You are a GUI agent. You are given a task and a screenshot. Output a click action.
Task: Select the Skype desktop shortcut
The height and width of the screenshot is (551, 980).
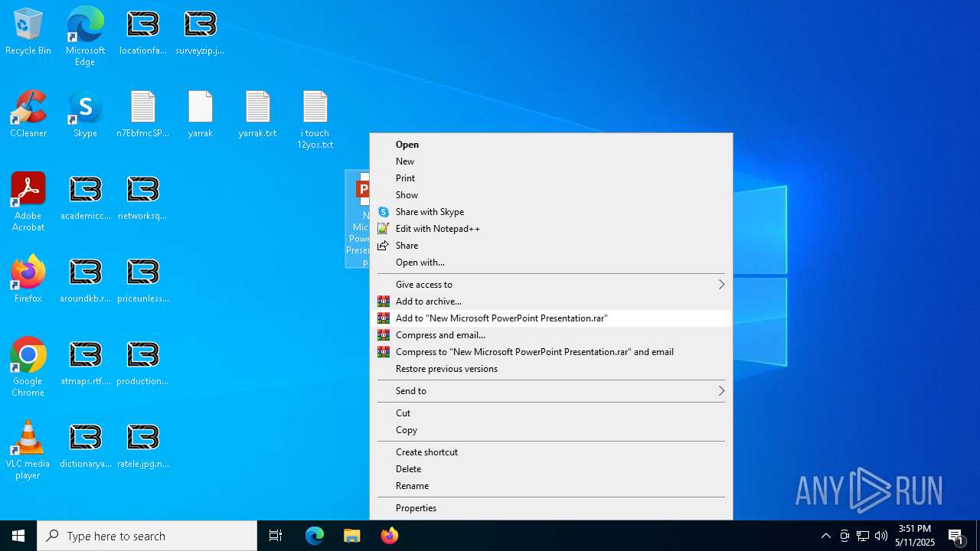click(85, 115)
